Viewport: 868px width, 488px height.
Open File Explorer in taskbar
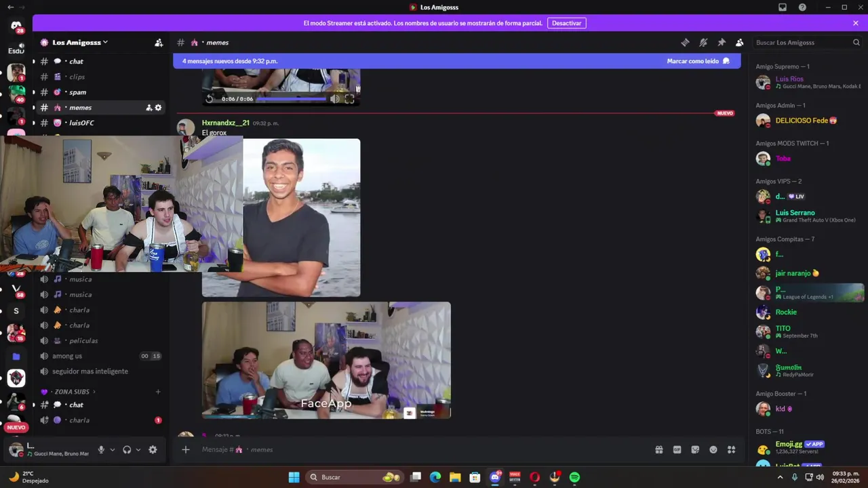(x=455, y=477)
